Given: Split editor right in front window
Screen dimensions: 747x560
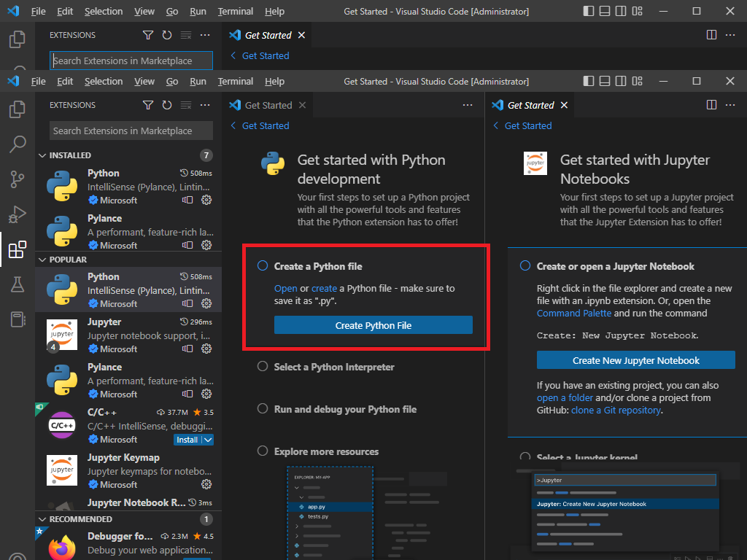Looking at the screenshot, I should [711, 105].
